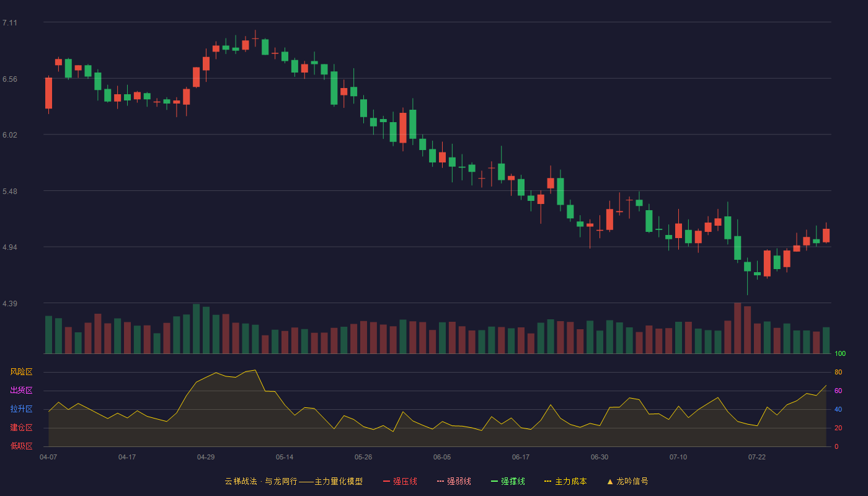
Task: Click the yellow dashed 主力成本 legend marker
Action: pos(548,481)
